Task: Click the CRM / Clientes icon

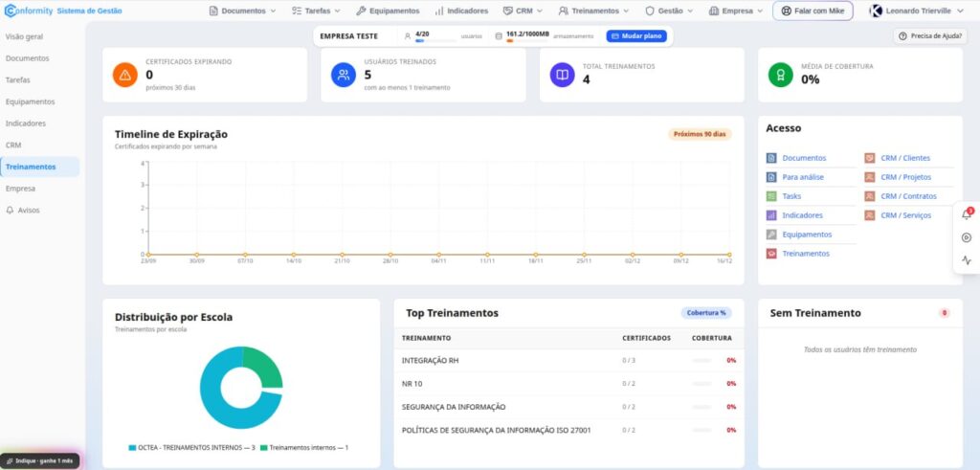Action: click(869, 158)
